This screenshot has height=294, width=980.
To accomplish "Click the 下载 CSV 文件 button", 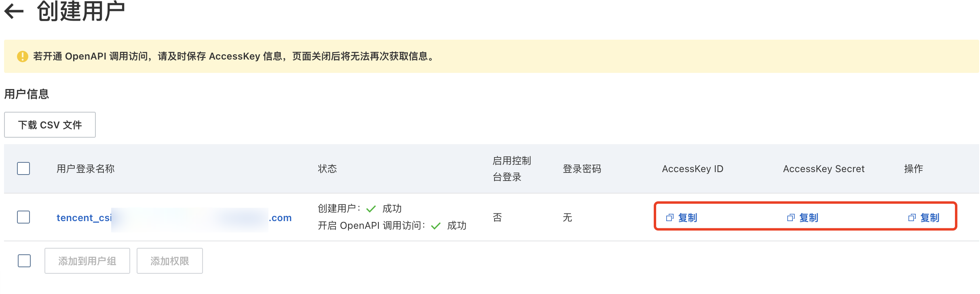I will 50,125.
